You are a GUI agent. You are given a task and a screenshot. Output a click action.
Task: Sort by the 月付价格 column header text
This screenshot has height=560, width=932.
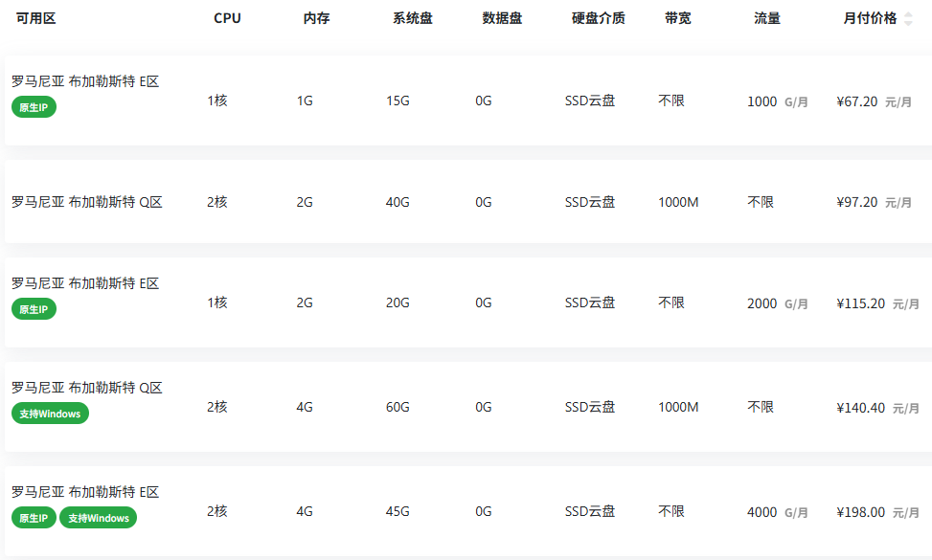[870, 18]
